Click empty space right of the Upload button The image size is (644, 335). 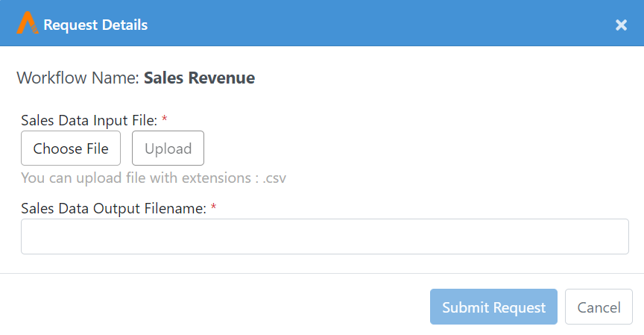[x=411, y=148]
